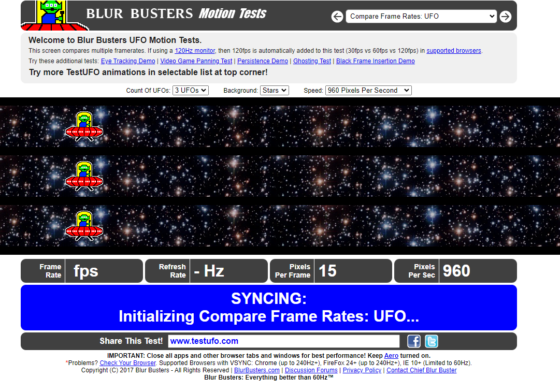
Task: Open the Black Frame Insertion Demo link
Action: point(376,61)
